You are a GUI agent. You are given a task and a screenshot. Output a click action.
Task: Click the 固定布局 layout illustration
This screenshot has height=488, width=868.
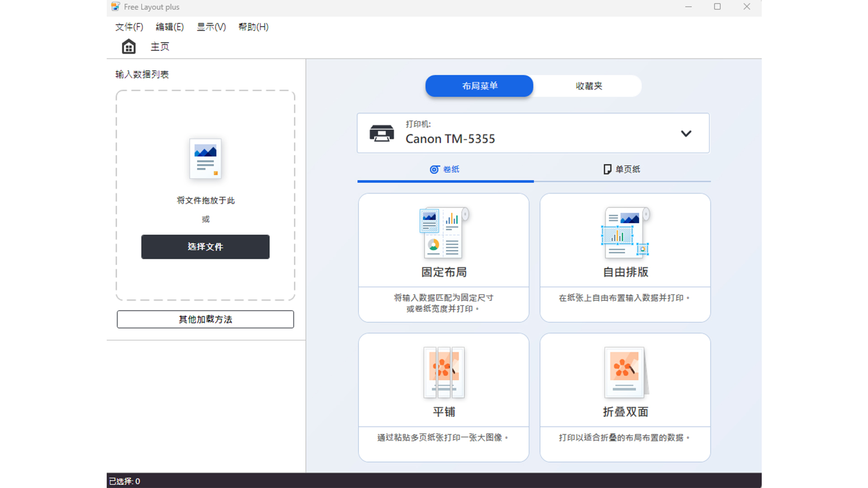(444, 233)
